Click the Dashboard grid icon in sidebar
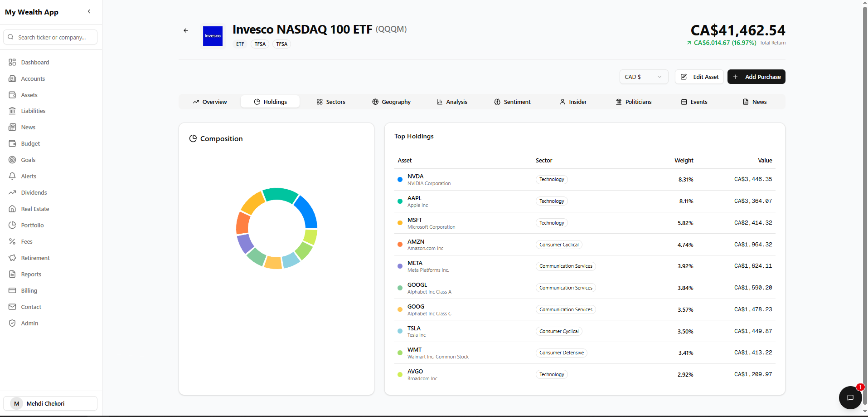The width and height of the screenshot is (868, 417). click(12, 62)
